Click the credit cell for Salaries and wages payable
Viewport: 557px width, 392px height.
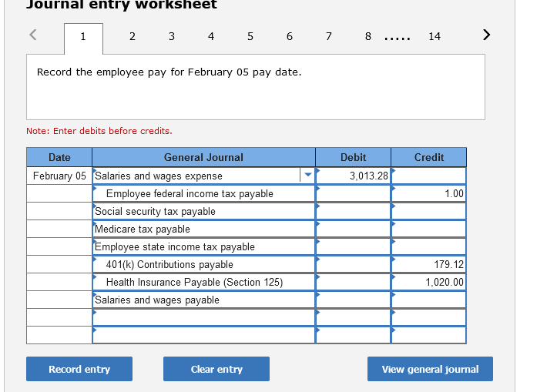coord(429,300)
